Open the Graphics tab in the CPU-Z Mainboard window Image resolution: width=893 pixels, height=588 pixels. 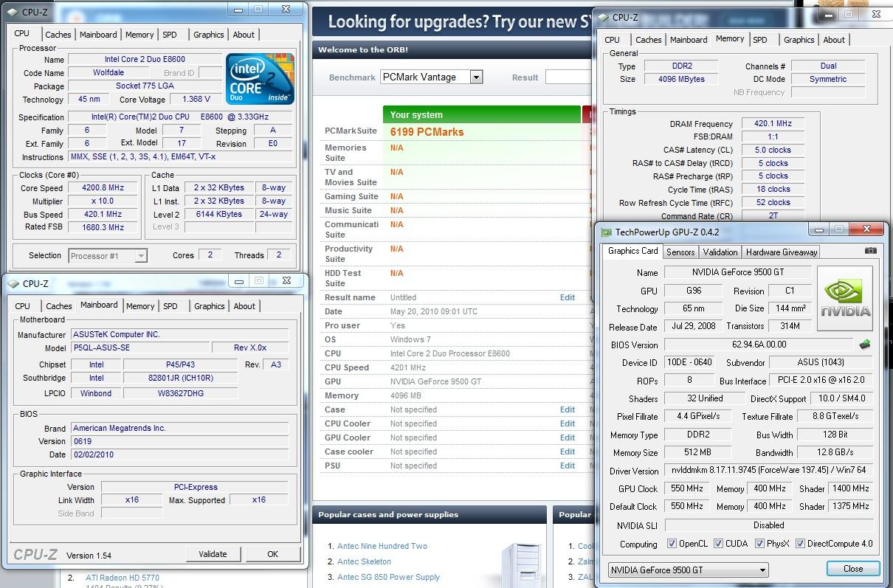[x=210, y=306]
